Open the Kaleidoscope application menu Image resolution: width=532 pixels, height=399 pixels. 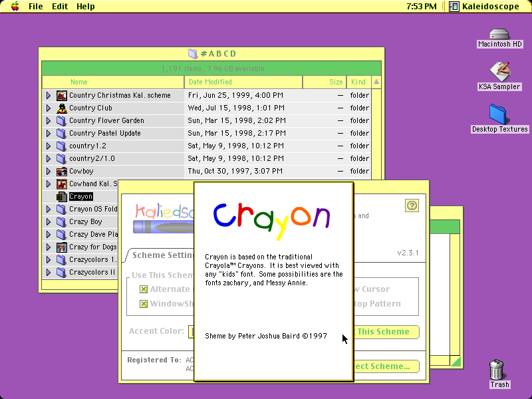484,7
